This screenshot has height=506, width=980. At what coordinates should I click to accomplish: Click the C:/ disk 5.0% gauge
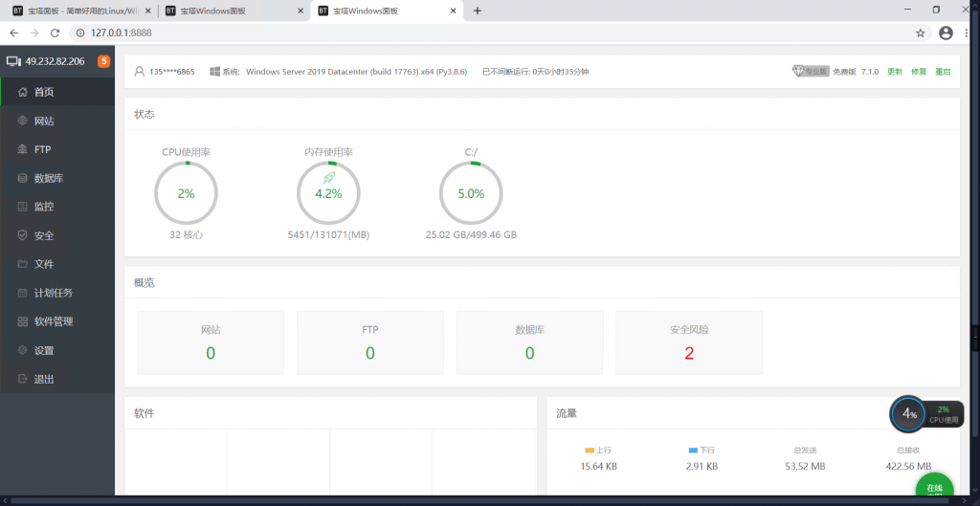[x=471, y=193]
